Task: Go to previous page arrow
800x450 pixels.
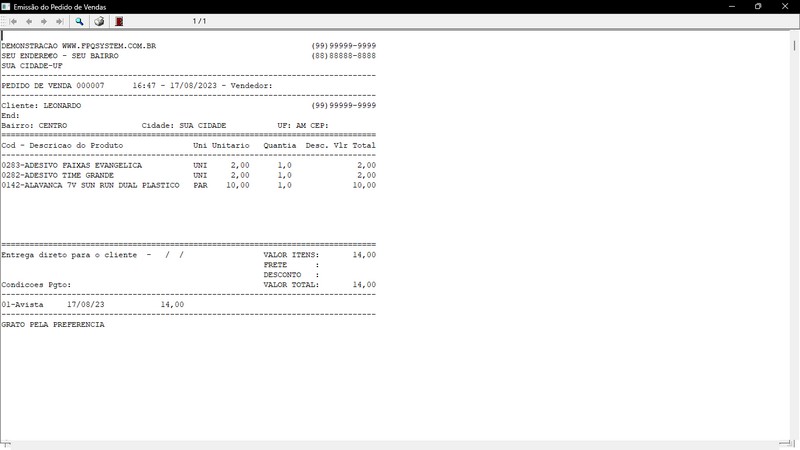Action: (29, 21)
